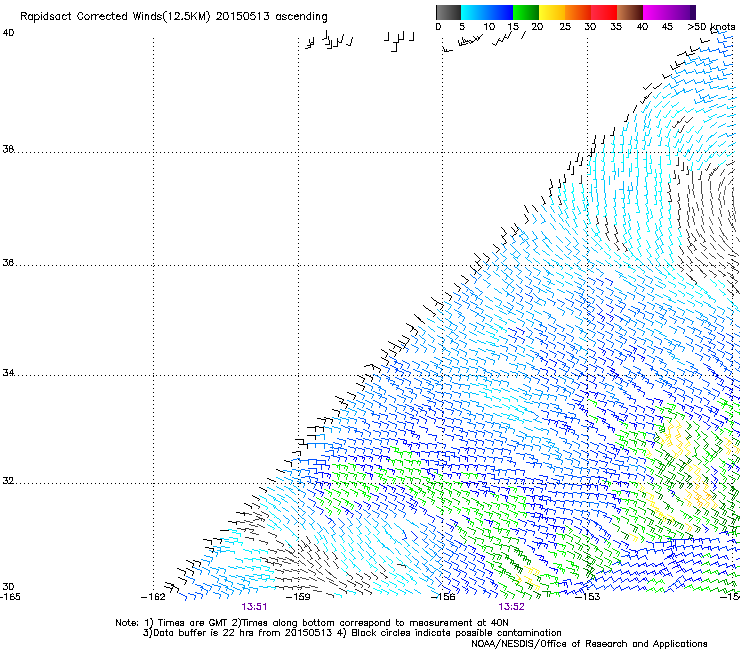Click the purple '13:52' overpass time label
Viewport: 740px width, 650px height.
click(512, 607)
